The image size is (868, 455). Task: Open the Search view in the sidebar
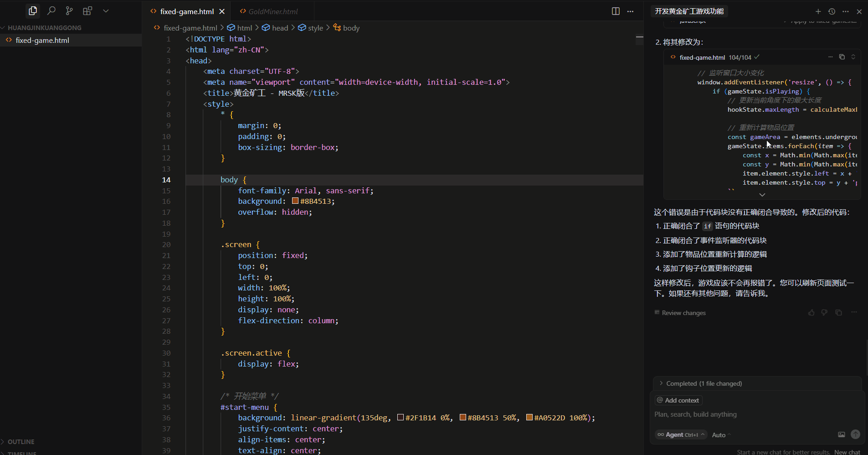pos(51,10)
